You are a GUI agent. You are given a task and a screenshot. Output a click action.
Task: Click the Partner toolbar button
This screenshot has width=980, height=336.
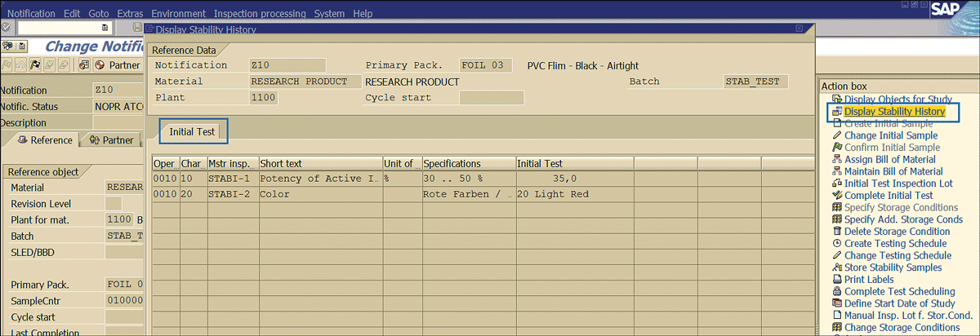point(118,64)
